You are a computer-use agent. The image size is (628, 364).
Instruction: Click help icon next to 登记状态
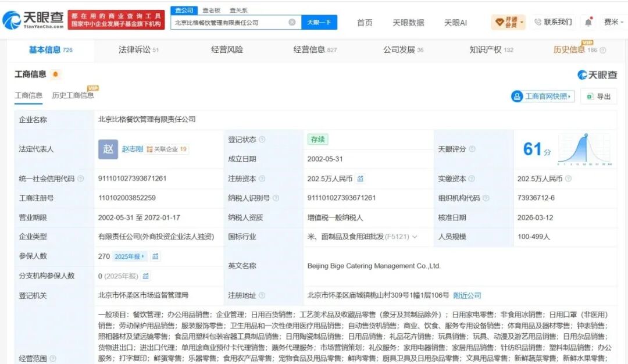(x=262, y=140)
